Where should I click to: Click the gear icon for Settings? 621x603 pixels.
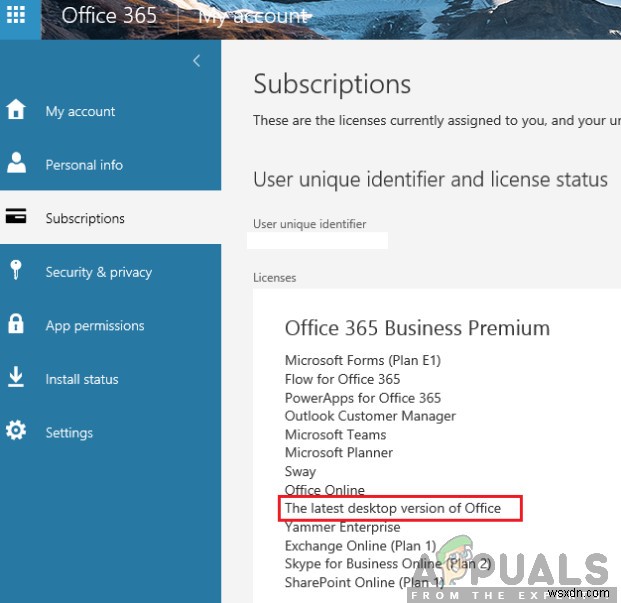pos(16,432)
